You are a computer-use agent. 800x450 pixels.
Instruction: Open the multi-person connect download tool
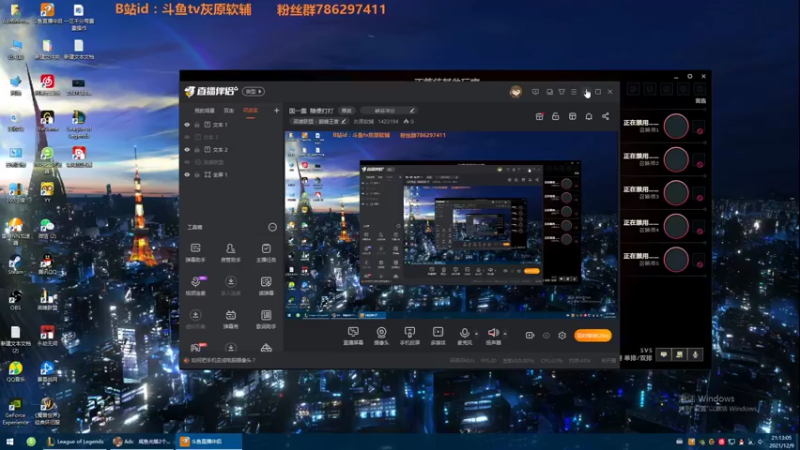231,286
